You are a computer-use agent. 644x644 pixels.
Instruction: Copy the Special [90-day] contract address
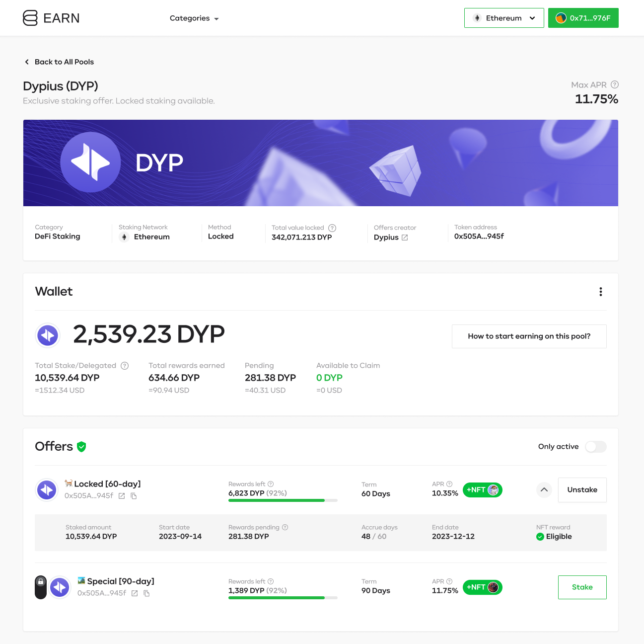point(146,593)
